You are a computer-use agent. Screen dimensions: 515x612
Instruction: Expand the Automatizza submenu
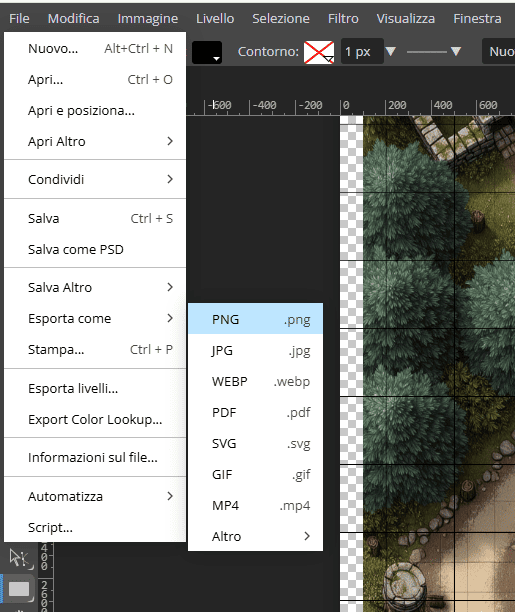(95, 496)
